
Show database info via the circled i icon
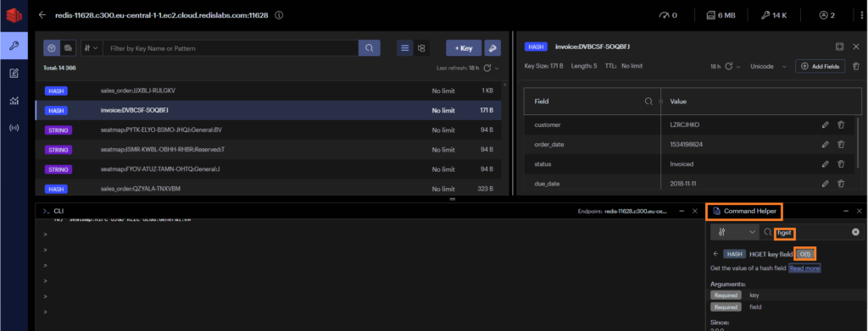pos(279,15)
